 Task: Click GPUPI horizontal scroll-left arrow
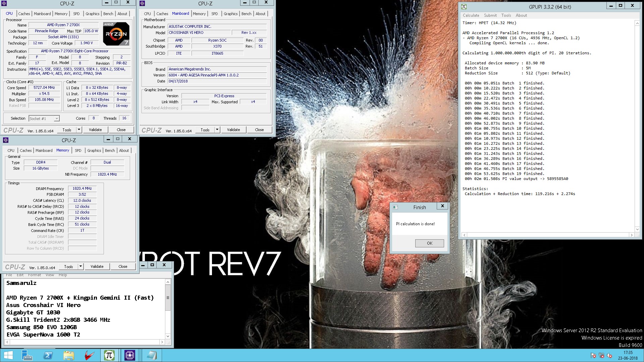point(465,235)
